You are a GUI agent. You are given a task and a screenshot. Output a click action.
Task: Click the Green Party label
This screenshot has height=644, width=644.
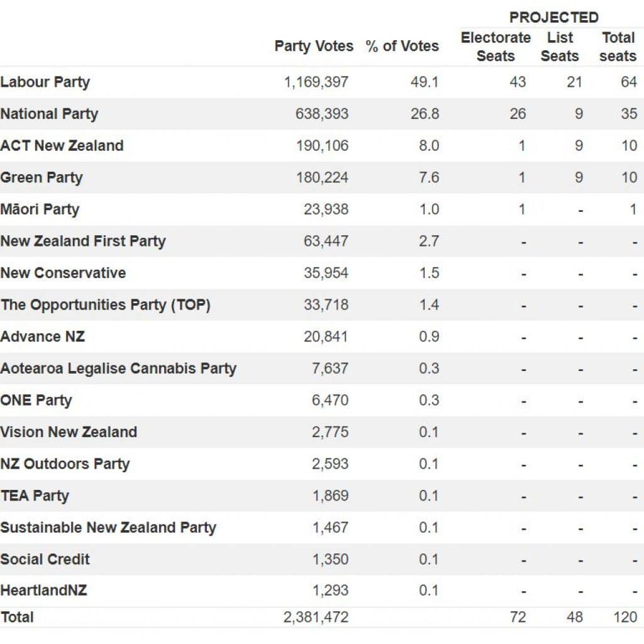click(x=41, y=178)
